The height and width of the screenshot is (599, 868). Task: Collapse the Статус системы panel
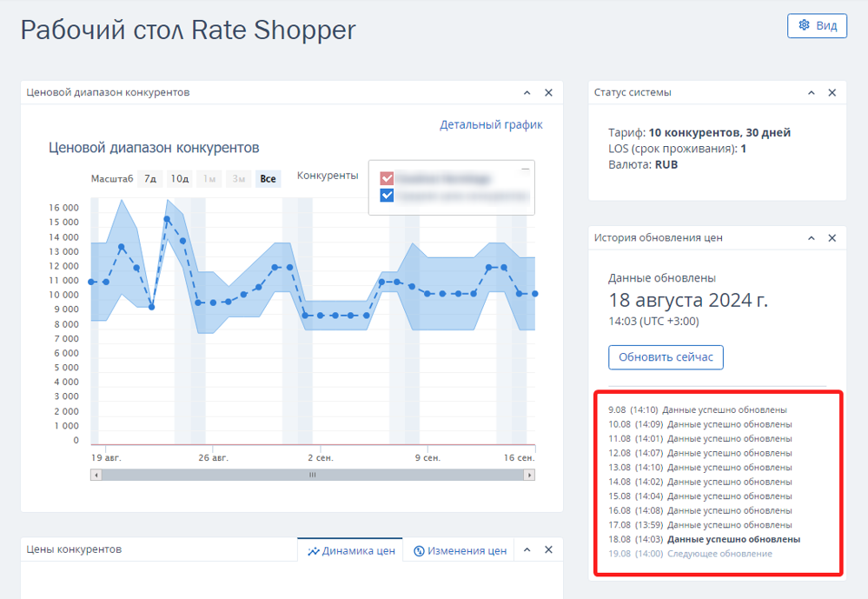tap(811, 92)
